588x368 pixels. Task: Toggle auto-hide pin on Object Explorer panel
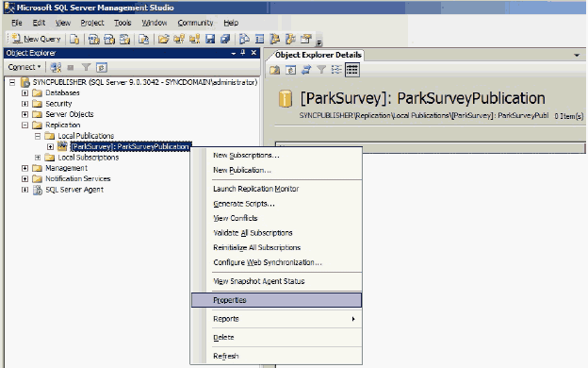click(243, 53)
